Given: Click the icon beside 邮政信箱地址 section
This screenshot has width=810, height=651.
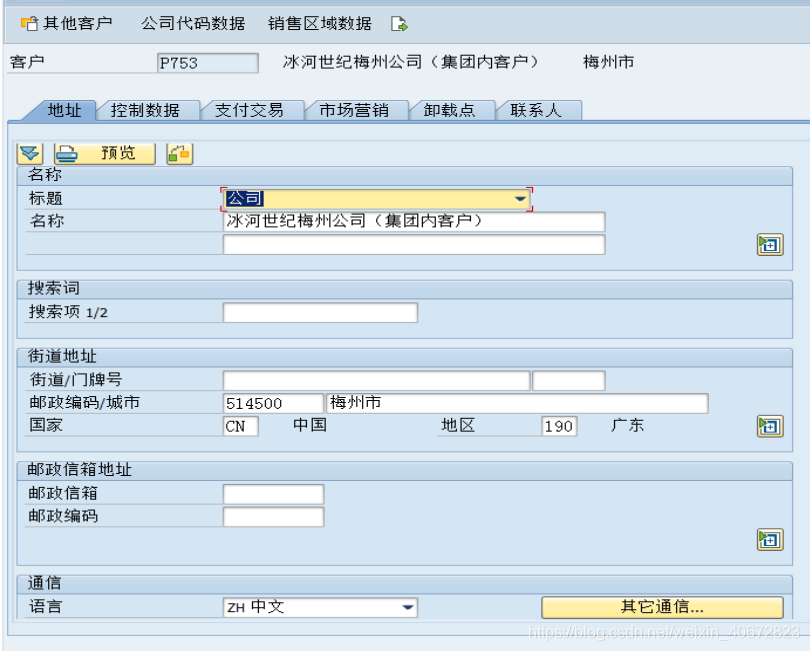Looking at the screenshot, I should point(769,539).
